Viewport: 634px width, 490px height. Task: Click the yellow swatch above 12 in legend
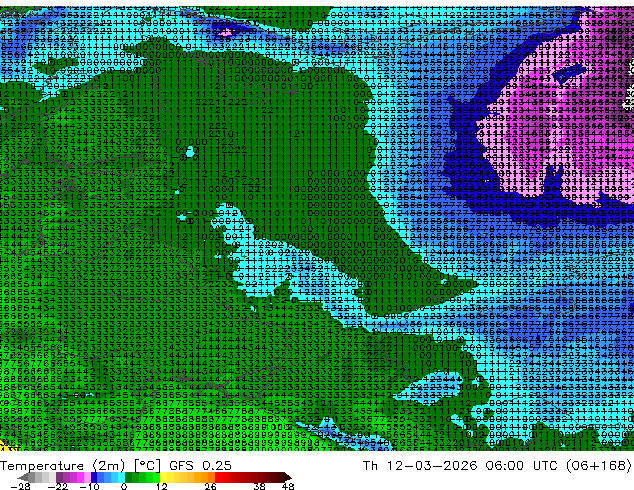click(x=163, y=477)
